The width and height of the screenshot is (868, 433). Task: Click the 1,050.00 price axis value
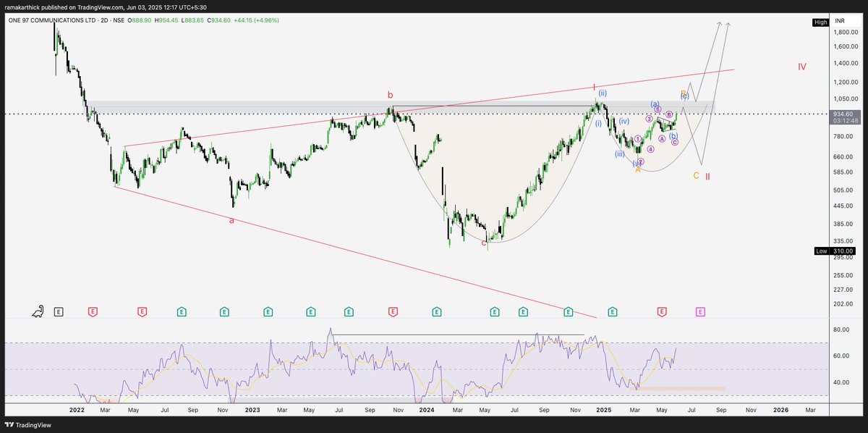click(x=844, y=99)
